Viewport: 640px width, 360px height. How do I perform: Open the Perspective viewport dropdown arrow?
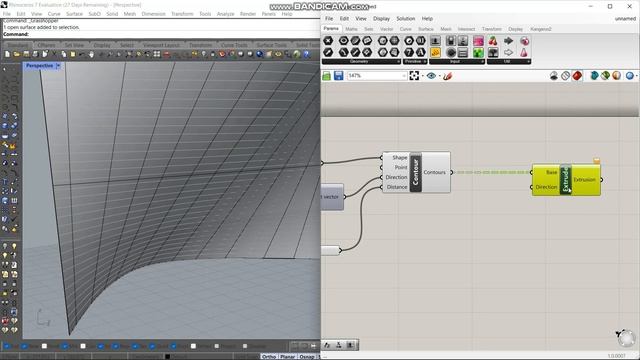click(58, 66)
